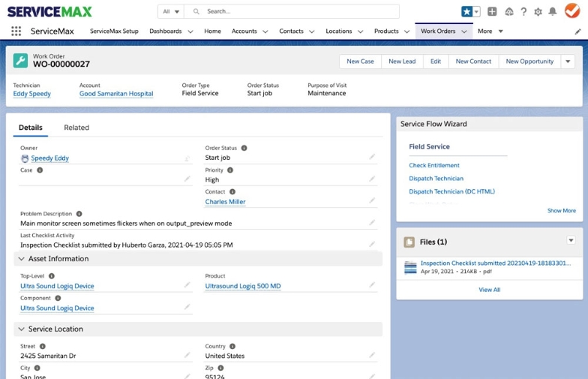Open the Speedy Eddy owner link
This screenshot has width=588, height=379.
49,158
